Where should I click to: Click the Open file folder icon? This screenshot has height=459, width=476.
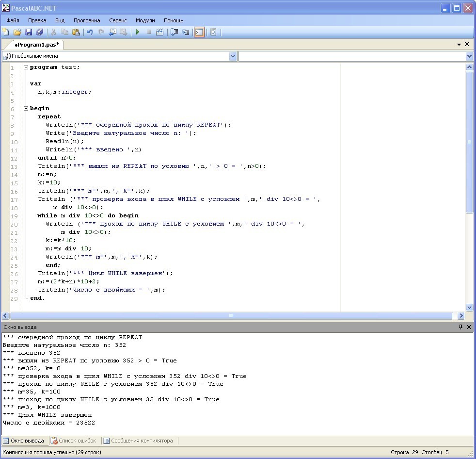[17, 33]
